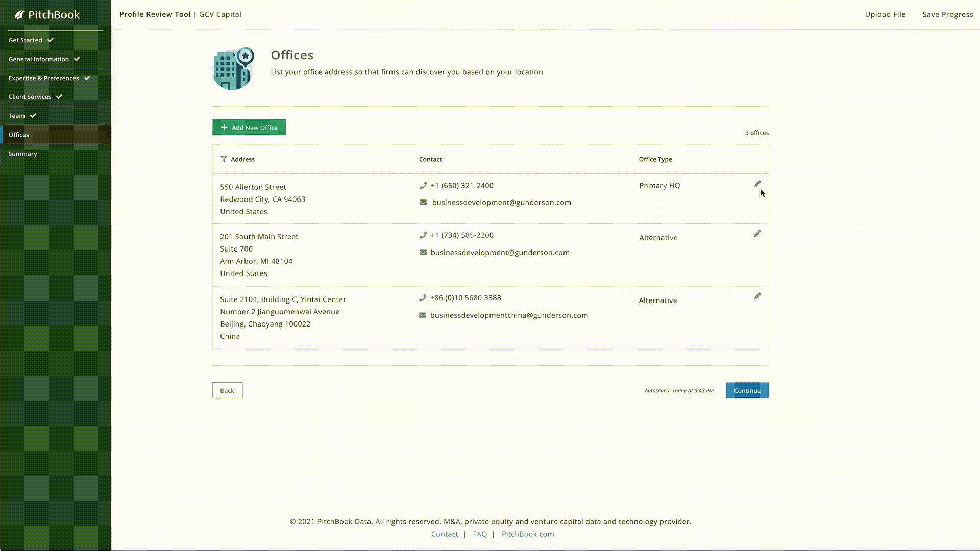Click envelope icon in Redwood City row
The height and width of the screenshot is (551, 980).
423,203
